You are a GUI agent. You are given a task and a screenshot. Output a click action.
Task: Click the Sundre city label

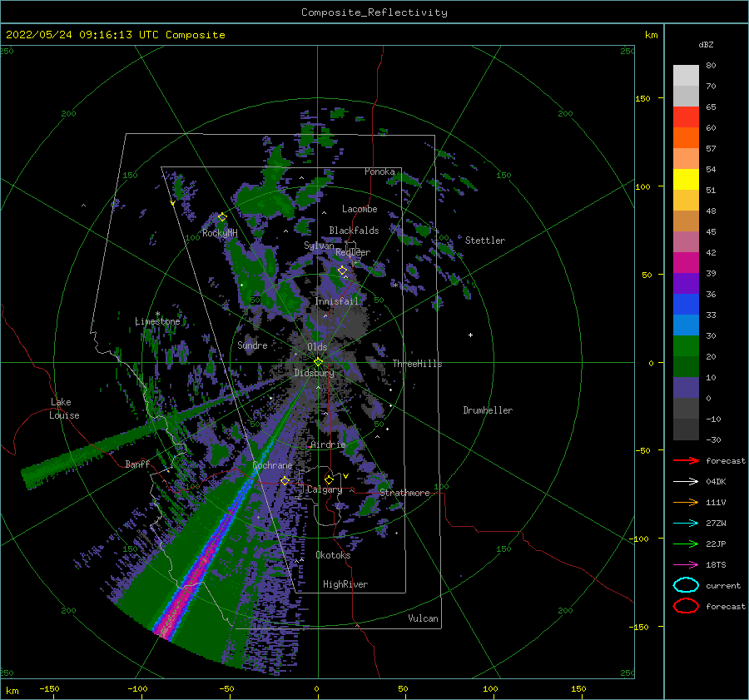pos(252,345)
